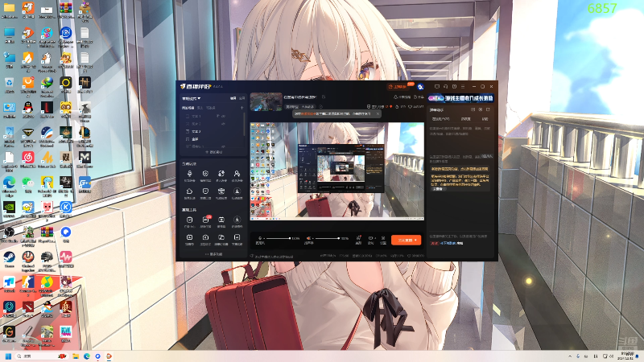The height and width of the screenshot is (362, 644).
Task: Select the first orientation option in the mode header
Action: point(233,98)
